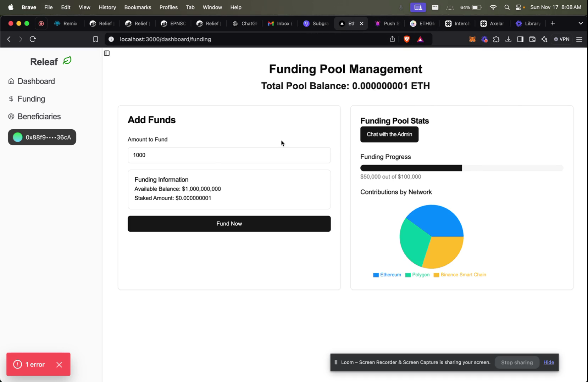
Task: Dismiss the 1 error notification
Action: click(59, 365)
